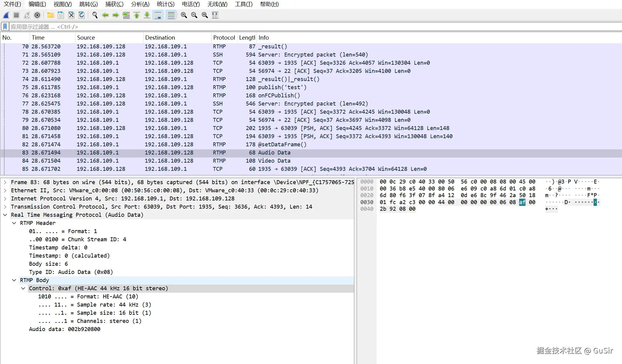This screenshot has width=622, height=364.
Task: Click the zoom in magnifier icon
Action: coord(184,15)
